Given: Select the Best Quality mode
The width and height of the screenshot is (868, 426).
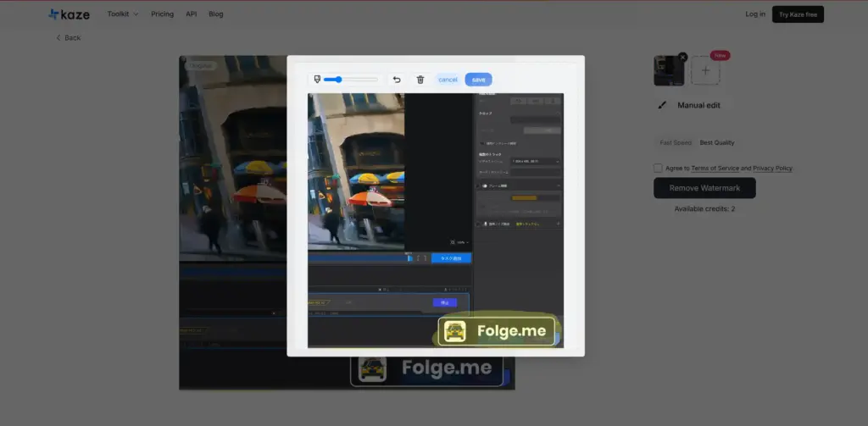Looking at the screenshot, I should tap(717, 143).
